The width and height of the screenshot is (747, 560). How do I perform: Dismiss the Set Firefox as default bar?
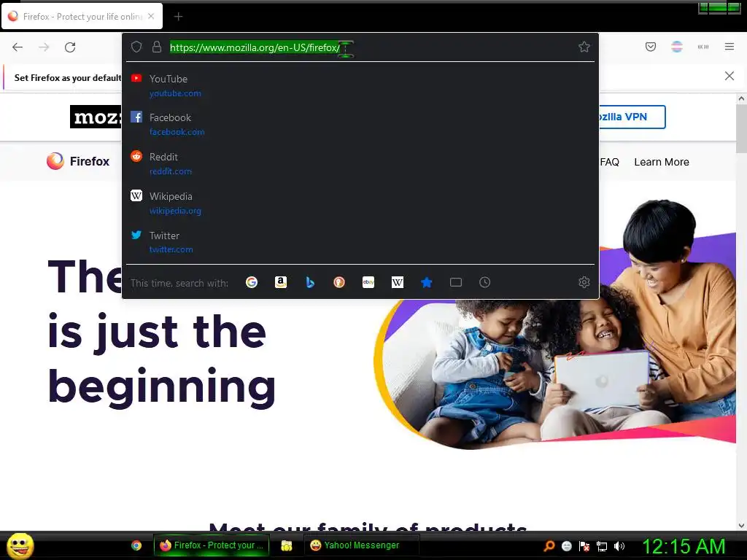click(x=729, y=76)
